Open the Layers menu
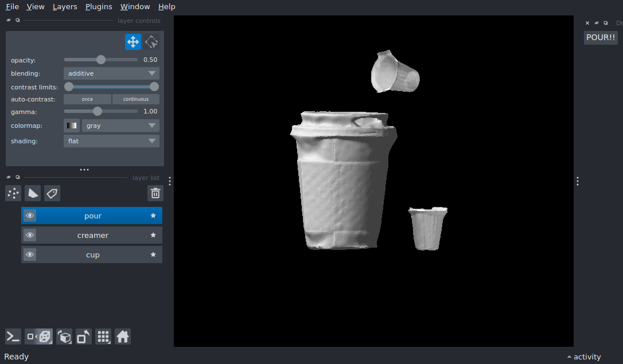 pyautogui.click(x=65, y=7)
